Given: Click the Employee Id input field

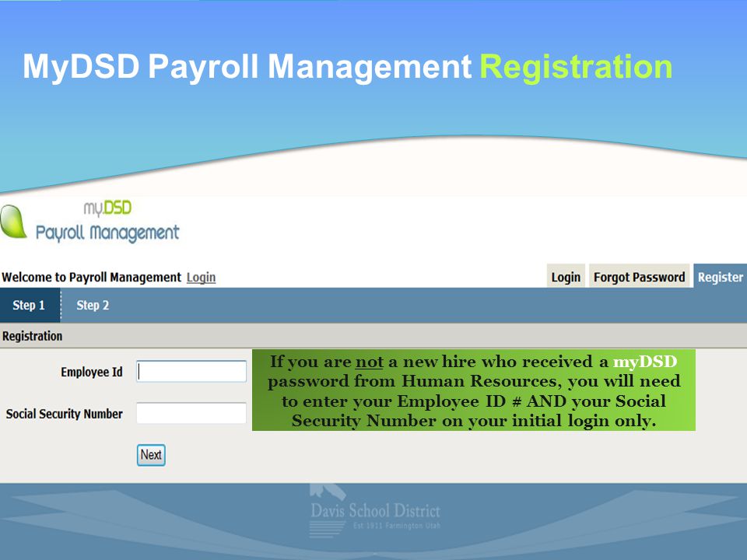Looking at the screenshot, I should click(x=191, y=372).
